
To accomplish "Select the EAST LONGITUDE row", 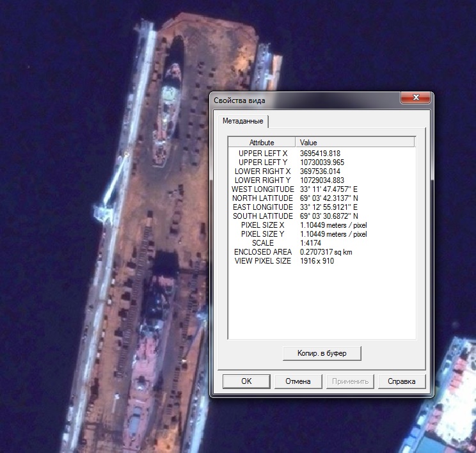I will pos(263,207).
